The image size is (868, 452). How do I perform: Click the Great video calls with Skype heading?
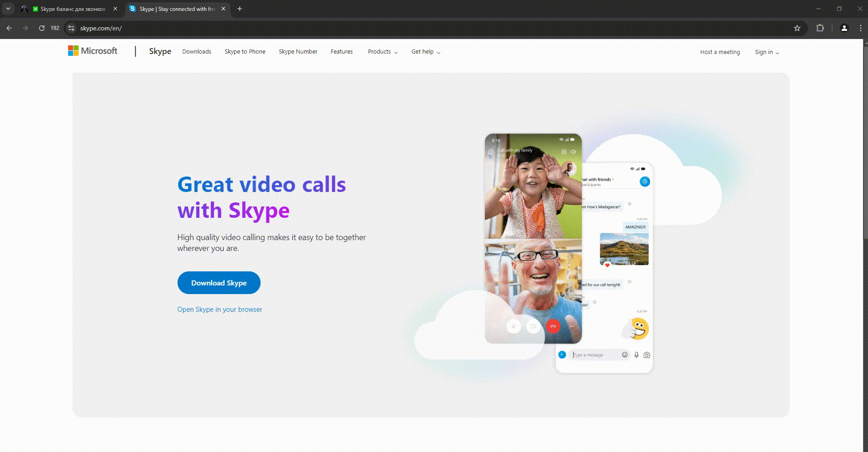[x=261, y=197]
